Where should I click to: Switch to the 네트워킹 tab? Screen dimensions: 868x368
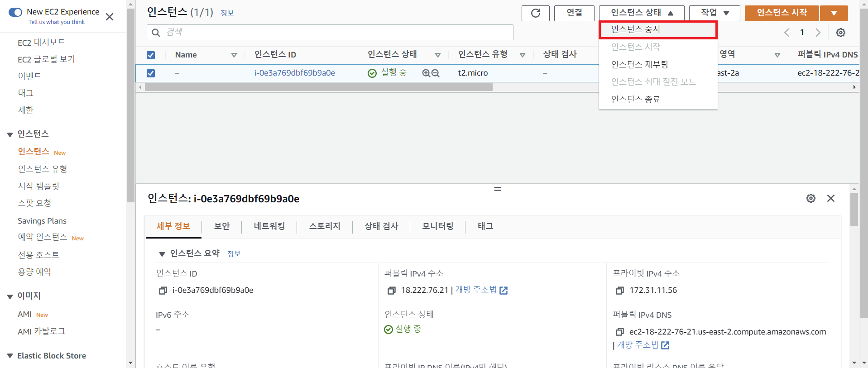[x=269, y=226]
